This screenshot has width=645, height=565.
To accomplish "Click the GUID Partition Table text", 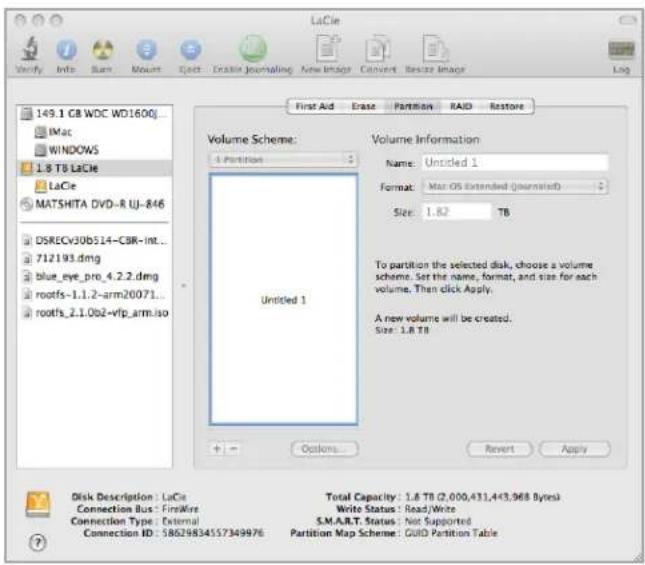I will (x=451, y=533).
